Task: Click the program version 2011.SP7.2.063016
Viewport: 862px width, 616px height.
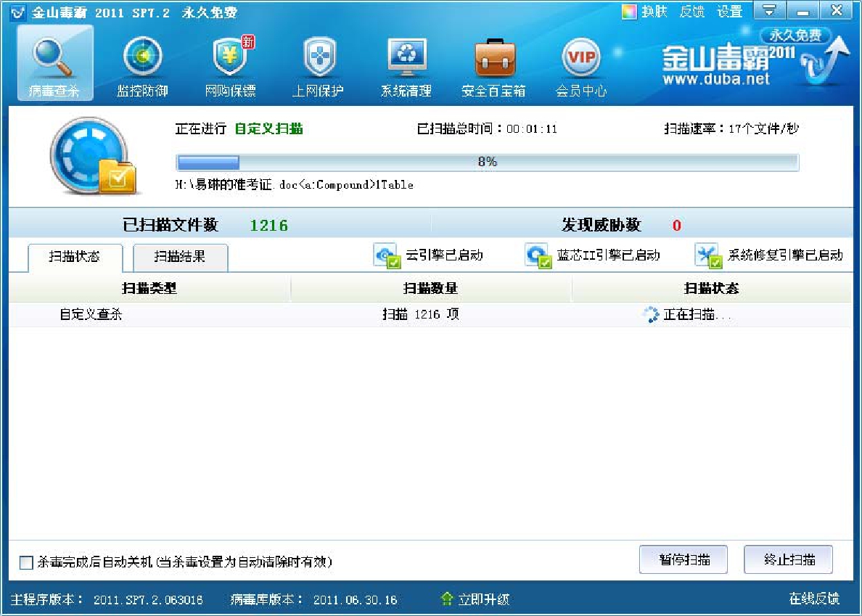Action: 148,599
